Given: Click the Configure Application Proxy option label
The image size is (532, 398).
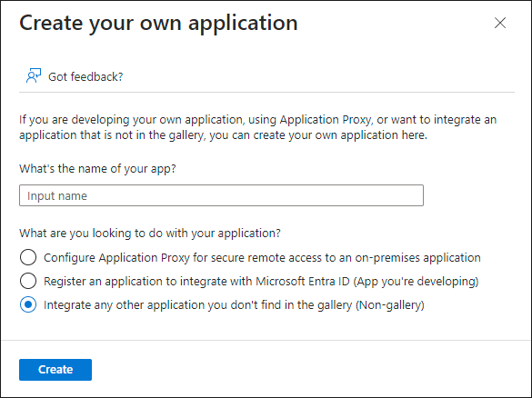Looking at the screenshot, I should tap(262, 258).
